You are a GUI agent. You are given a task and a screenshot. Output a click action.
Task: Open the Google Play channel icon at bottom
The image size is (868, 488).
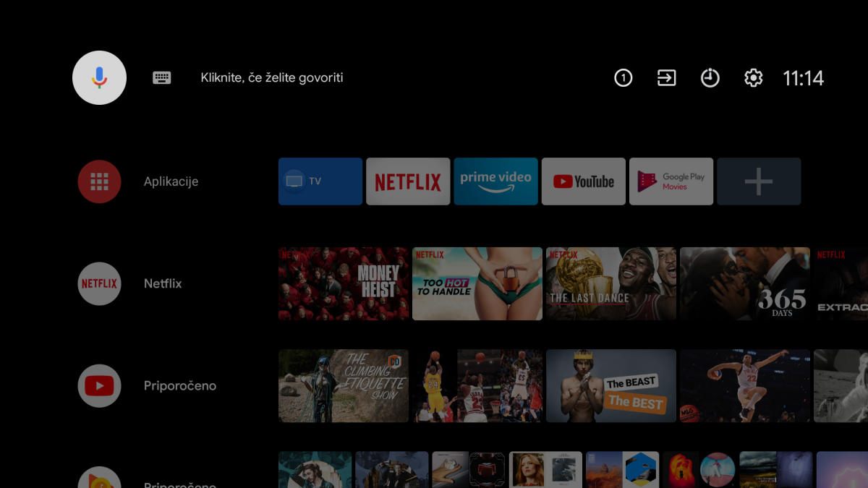(99, 478)
